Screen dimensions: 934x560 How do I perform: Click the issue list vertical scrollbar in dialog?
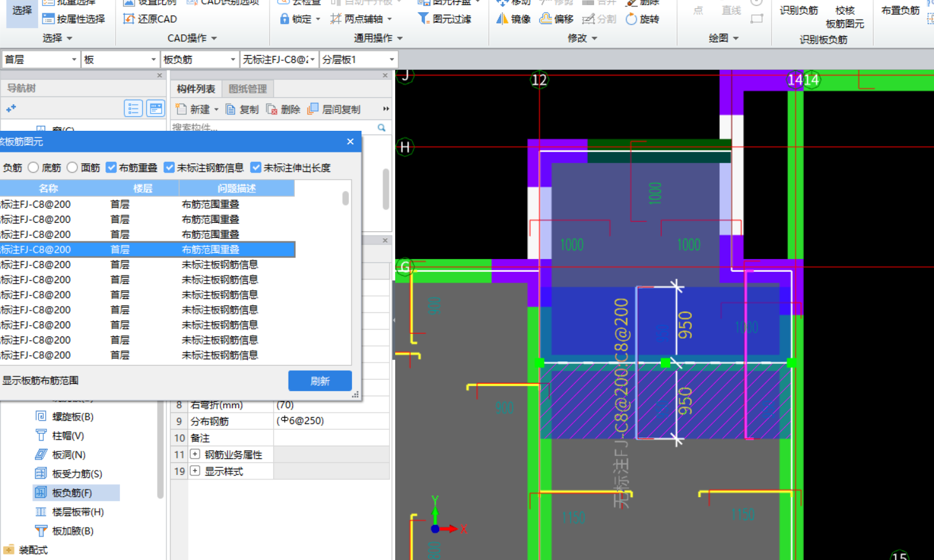tap(346, 198)
